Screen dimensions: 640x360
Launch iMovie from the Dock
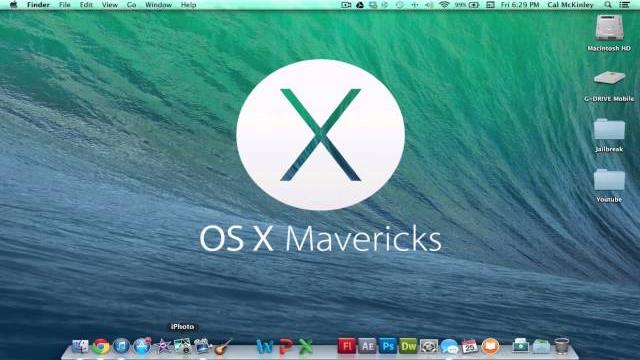(162, 346)
